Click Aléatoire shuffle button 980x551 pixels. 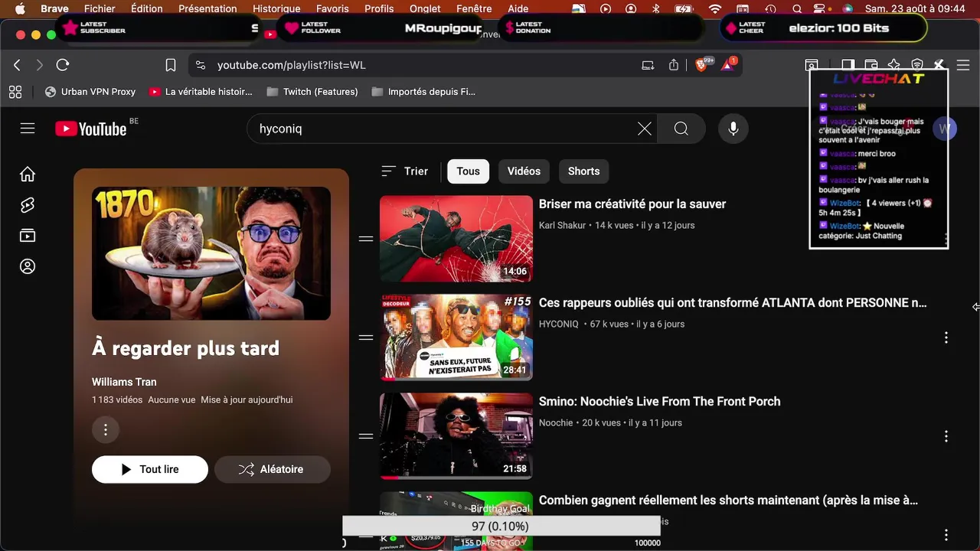pyautogui.click(x=273, y=470)
